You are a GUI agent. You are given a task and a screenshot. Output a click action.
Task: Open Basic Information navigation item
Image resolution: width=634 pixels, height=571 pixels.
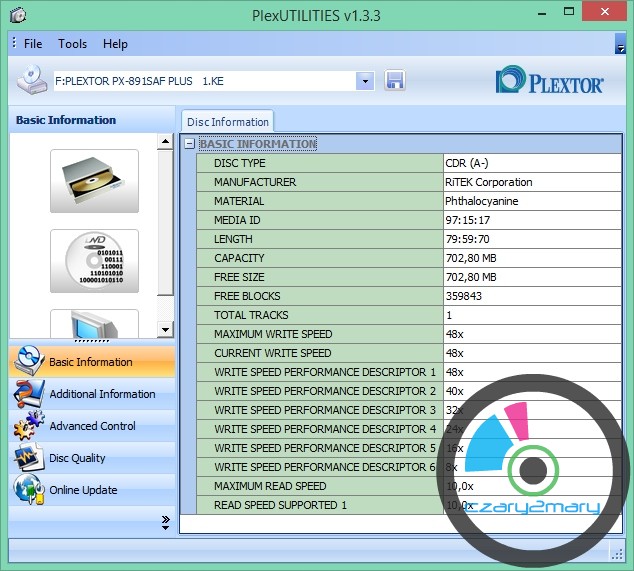pos(92,362)
